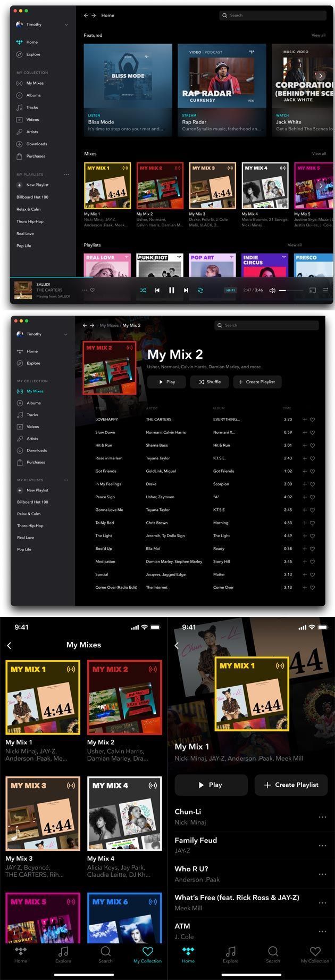The width and height of the screenshot is (335, 980).
Task: Open the more options dots for Chun-Li
Action: (x=322, y=817)
